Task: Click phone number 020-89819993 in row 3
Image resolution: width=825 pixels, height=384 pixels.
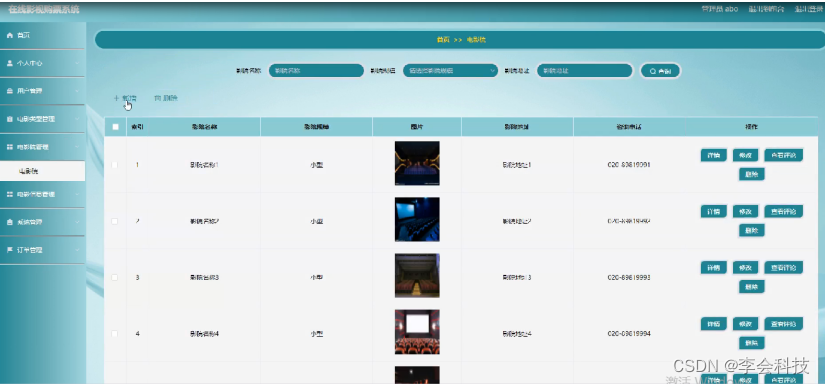Action: tap(629, 277)
